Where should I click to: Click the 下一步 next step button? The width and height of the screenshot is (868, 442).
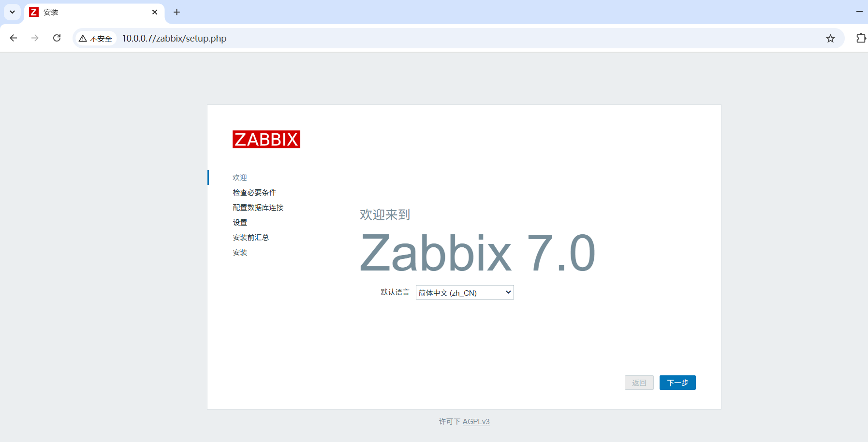[x=677, y=383]
